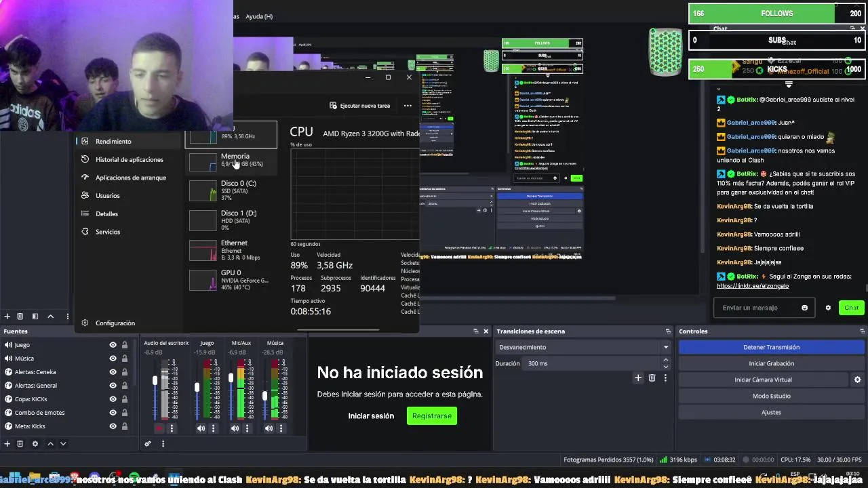Open audio mixer panel three-dot menu
This screenshot has height=488, width=868.
pos(163,444)
